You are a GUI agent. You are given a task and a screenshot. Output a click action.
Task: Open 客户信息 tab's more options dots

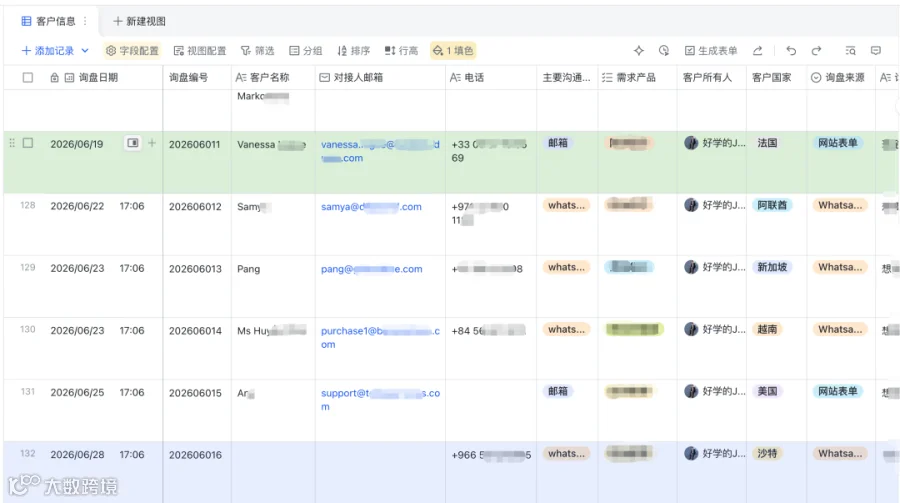coord(85,21)
